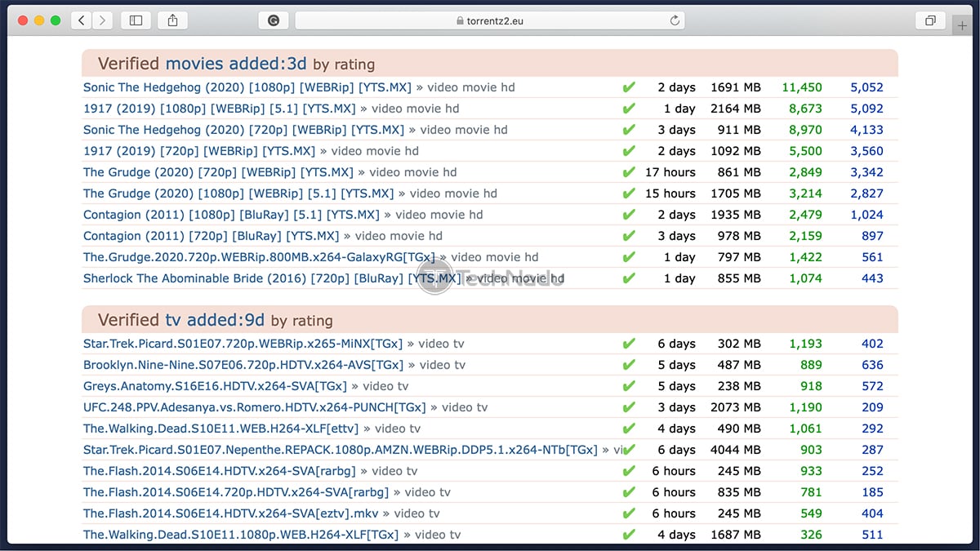Click size value 2164 MB

click(x=735, y=109)
